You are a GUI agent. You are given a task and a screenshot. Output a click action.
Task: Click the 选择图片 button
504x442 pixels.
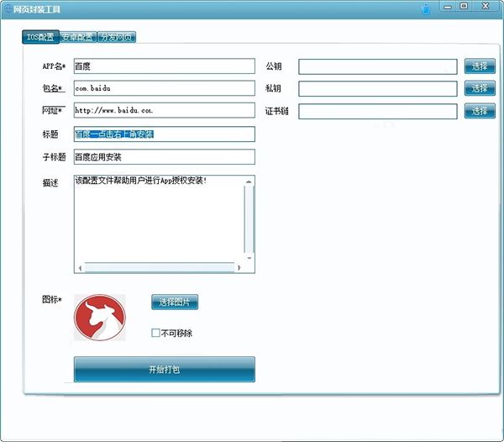coord(175,303)
